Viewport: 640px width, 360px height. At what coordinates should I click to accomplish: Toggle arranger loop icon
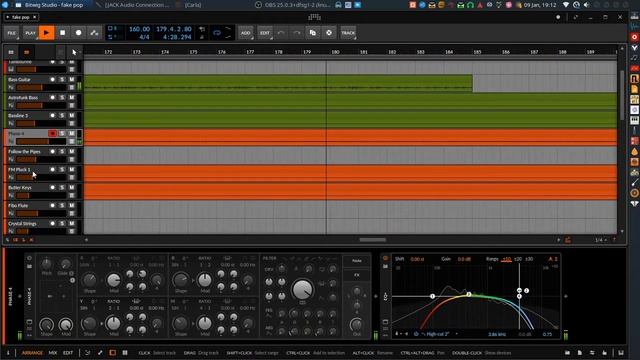(x=217, y=33)
